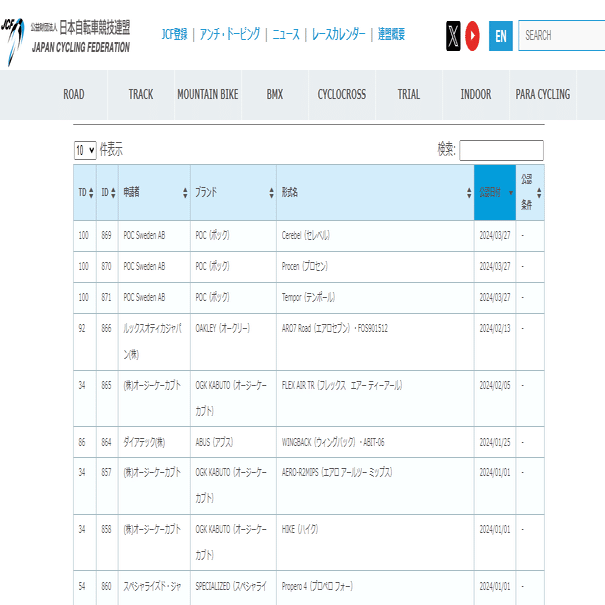This screenshot has width=605, height=605.
Task: Open the red YouTube play icon
Action: [x=472, y=36]
